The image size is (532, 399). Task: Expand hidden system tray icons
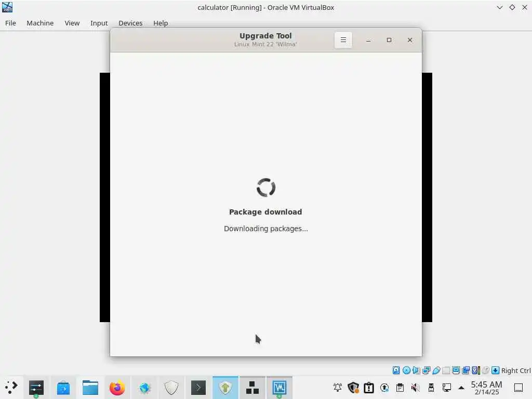(461, 388)
